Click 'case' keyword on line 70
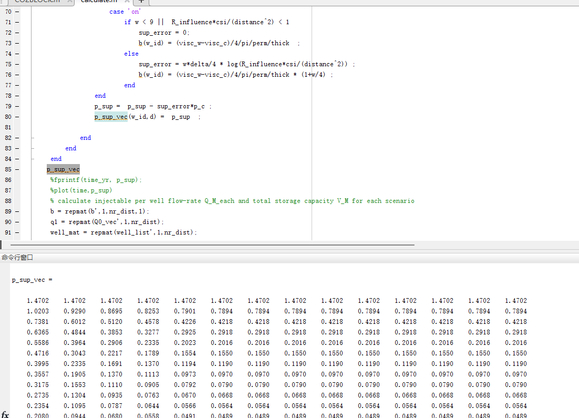The image size is (579, 418). [116, 12]
